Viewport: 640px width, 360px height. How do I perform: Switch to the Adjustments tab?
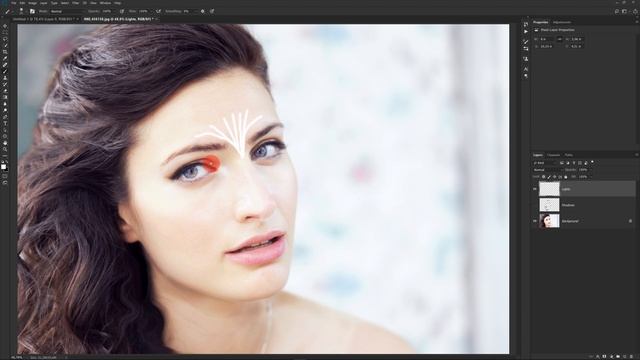(562, 22)
